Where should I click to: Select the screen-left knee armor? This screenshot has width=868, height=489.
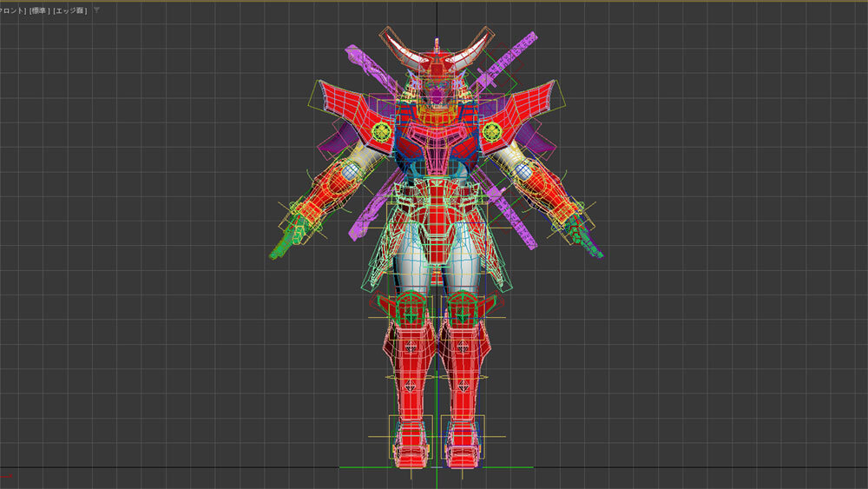(x=405, y=306)
